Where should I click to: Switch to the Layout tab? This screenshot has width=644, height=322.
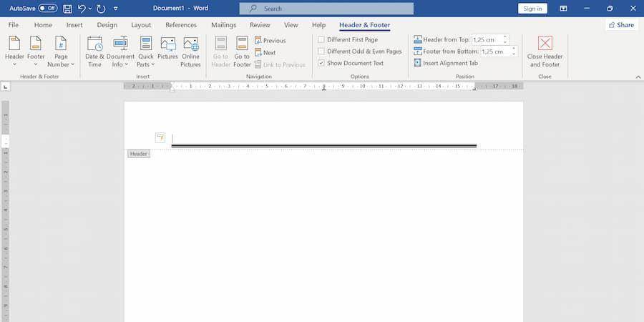click(141, 25)
